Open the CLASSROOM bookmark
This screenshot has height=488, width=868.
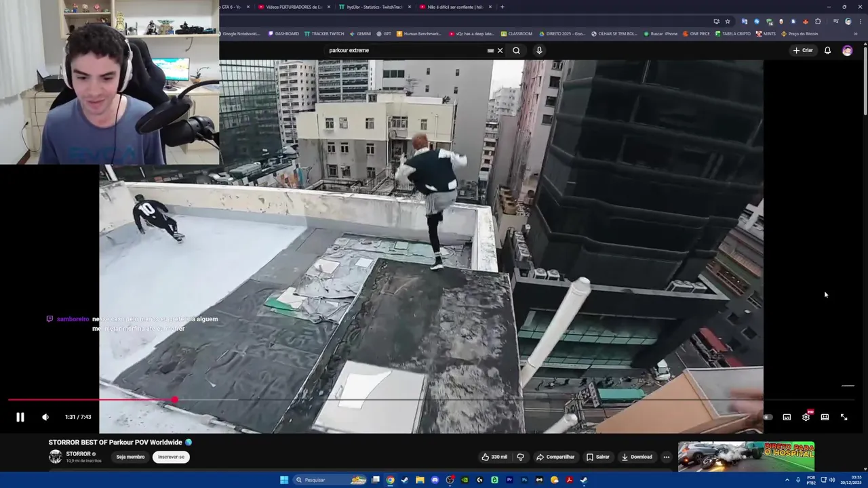point(517,33)
